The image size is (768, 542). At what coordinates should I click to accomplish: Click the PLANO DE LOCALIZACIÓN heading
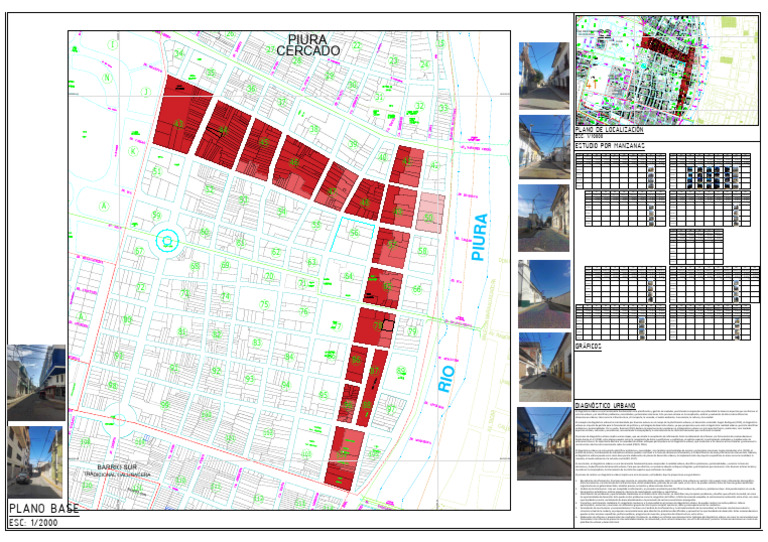click(609, 130)
